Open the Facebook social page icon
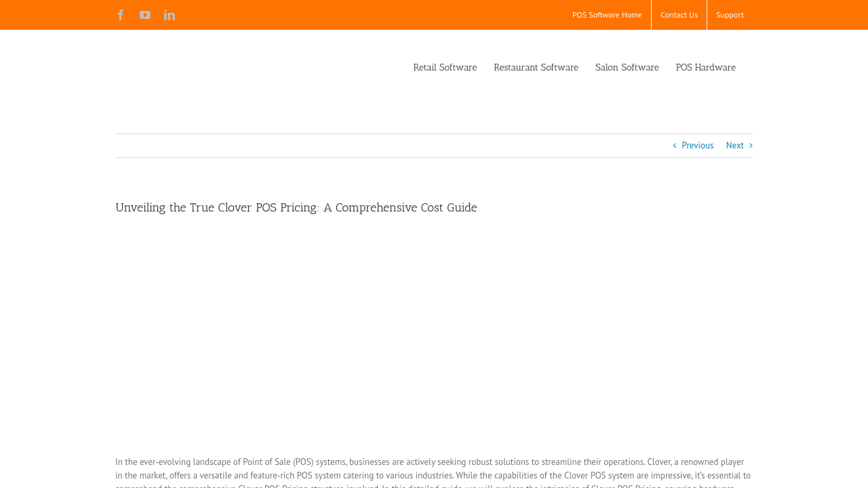Image resolution: width=868 pixels, height=488 pixels. click(121, 15)
